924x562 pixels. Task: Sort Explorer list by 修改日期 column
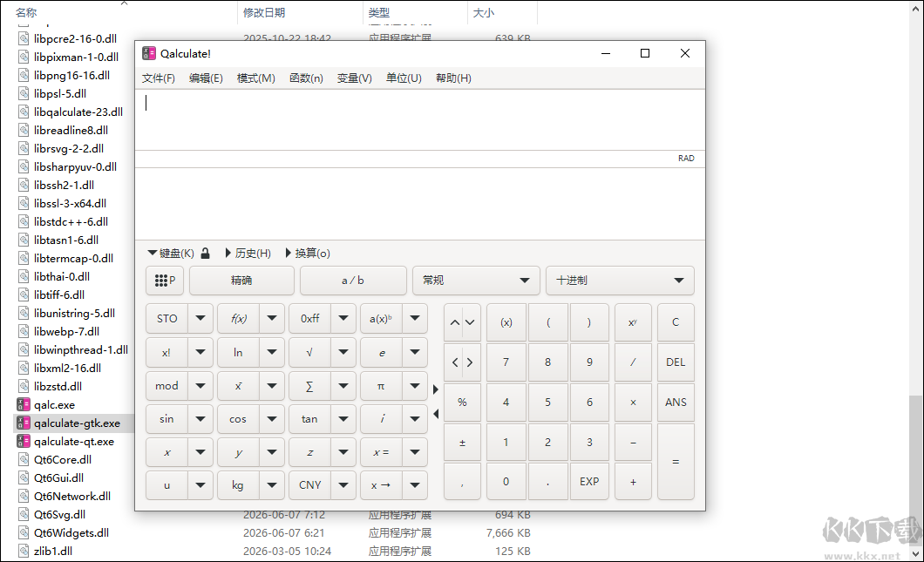pos(264,12)
